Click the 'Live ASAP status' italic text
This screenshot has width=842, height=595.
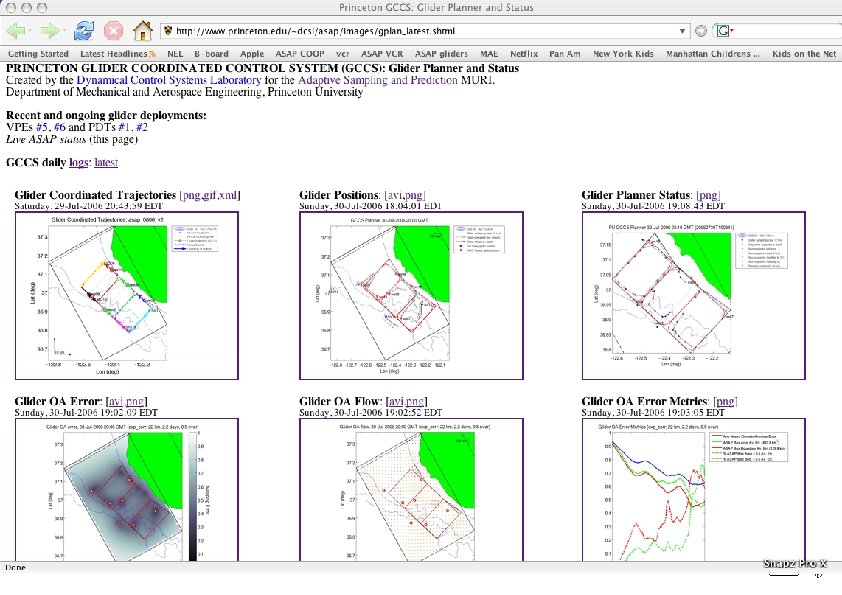coord(46,139)
